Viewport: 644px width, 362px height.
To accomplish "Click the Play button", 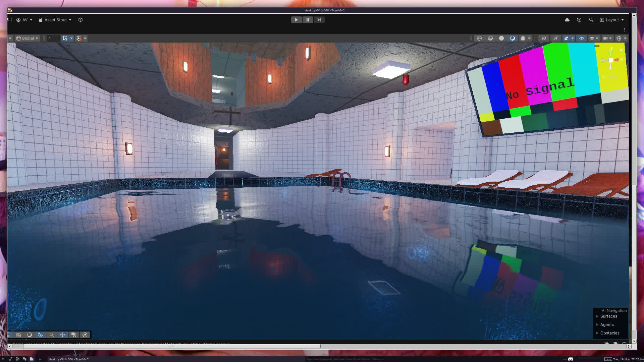I will point(296,20).
